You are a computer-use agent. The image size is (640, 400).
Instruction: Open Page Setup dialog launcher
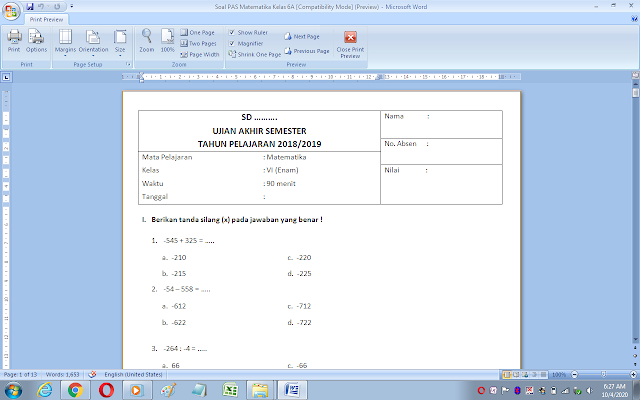point(128,64)
